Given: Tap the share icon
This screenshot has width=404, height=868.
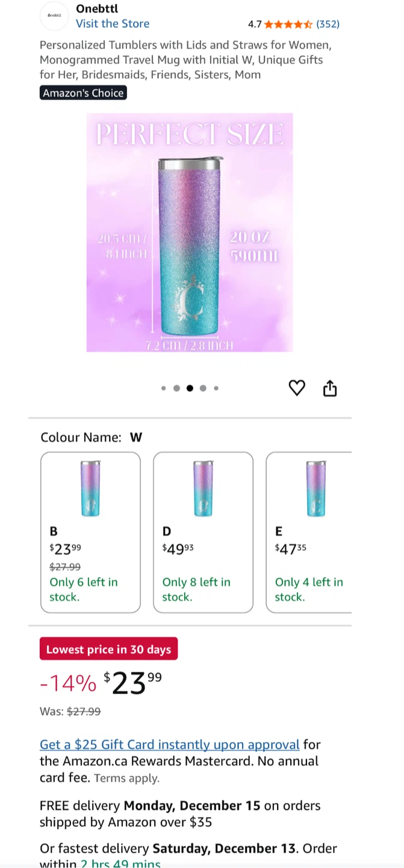Looking at the screenshot, I should (330, 388).
